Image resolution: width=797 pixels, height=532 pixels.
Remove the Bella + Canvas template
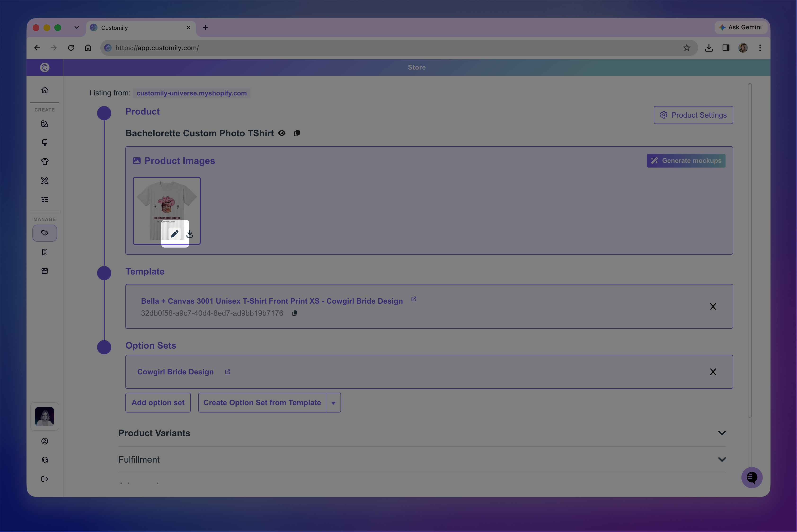click(x=713, y=306)
